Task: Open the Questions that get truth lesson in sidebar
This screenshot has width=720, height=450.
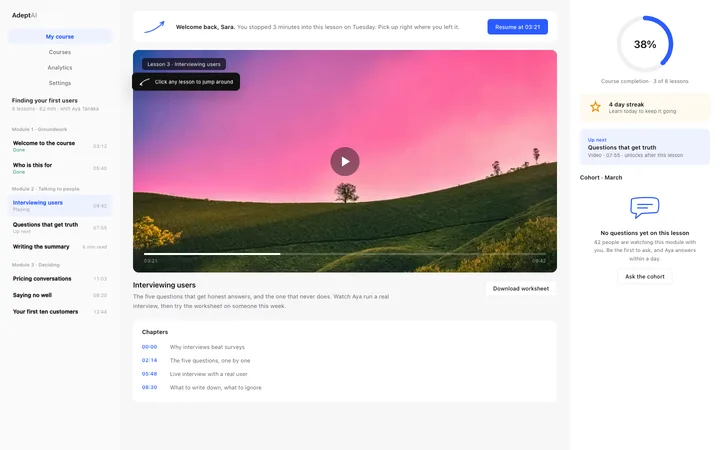Action: 60,227
